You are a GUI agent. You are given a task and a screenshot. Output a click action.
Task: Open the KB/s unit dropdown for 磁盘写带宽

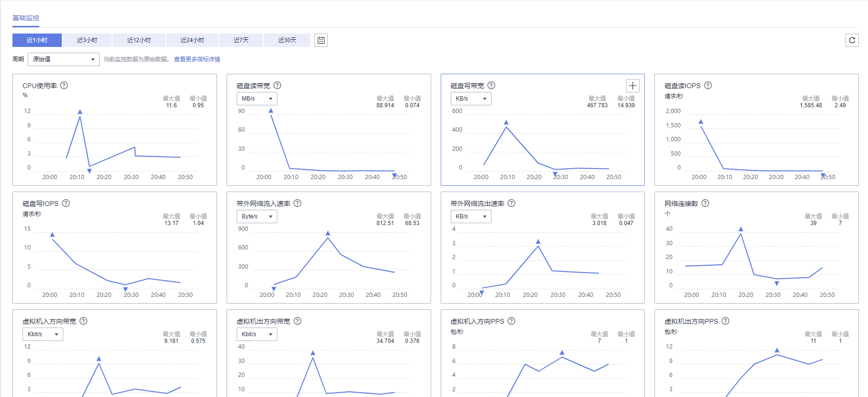(x=471, y=99)
